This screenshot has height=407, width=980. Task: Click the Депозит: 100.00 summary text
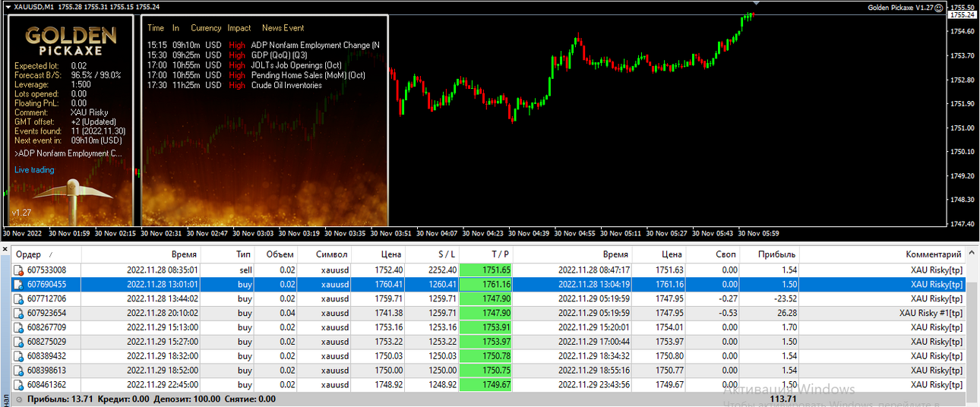click(x=187, y=399)
